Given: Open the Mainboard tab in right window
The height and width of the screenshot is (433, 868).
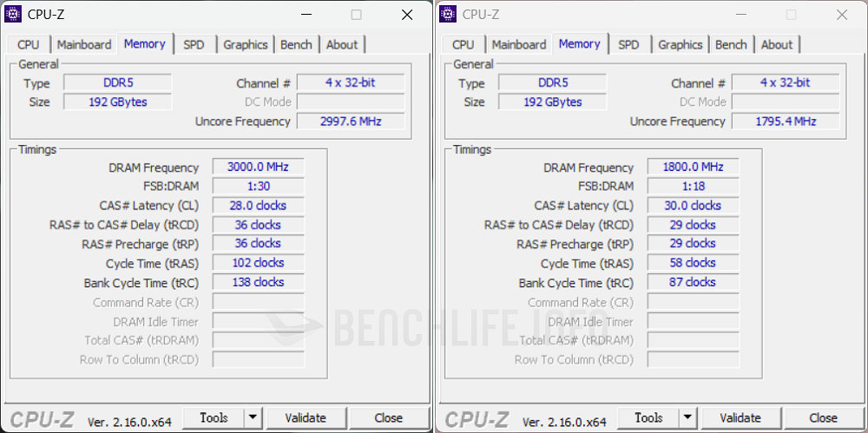Looking at the screenshot, I should [519, 45].
